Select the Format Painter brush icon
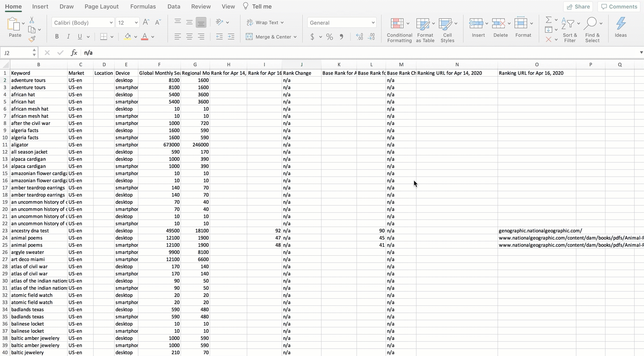The height and width of the screenshot is (356, 644). 32,39
